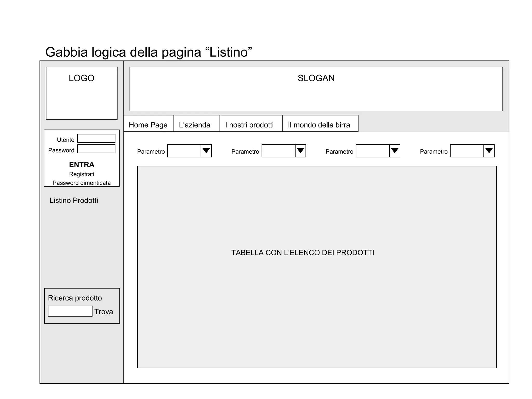Expand the fourth Parametro dropdown arrow

coord(489,151)
